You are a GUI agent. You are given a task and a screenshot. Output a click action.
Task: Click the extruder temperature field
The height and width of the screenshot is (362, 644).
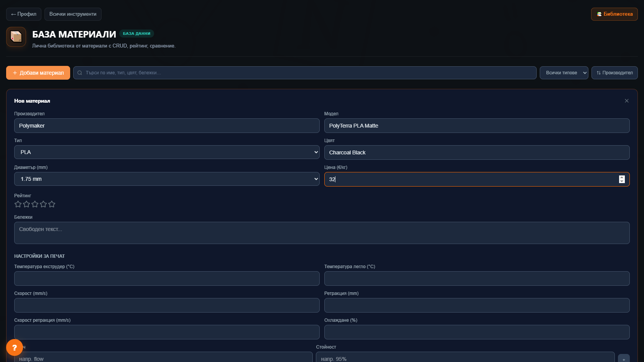tap(167, 278)
